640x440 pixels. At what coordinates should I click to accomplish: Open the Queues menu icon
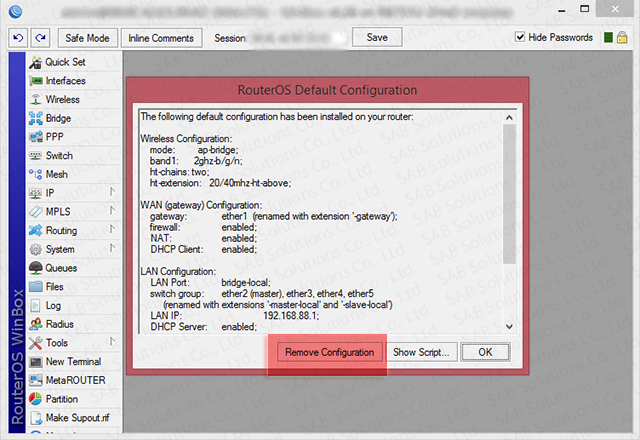(x=36, y=268)
